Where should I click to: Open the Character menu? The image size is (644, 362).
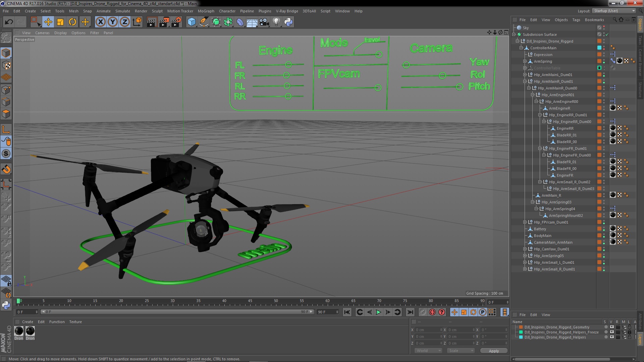227,11
